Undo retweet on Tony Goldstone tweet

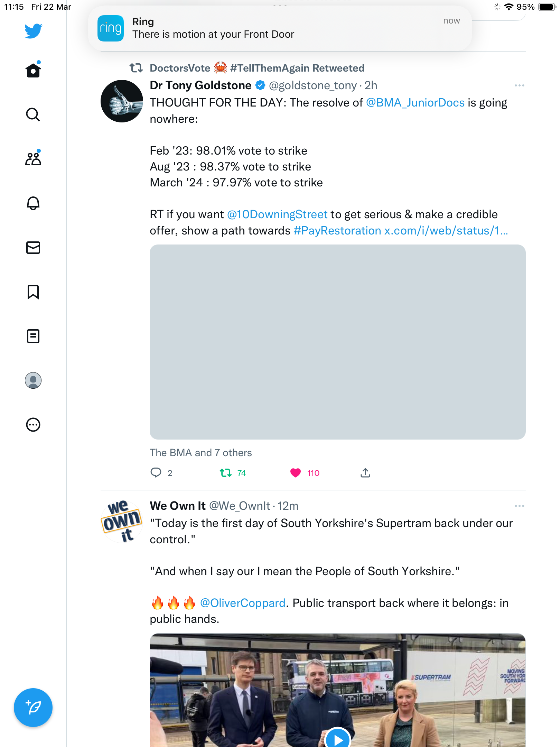226,473
